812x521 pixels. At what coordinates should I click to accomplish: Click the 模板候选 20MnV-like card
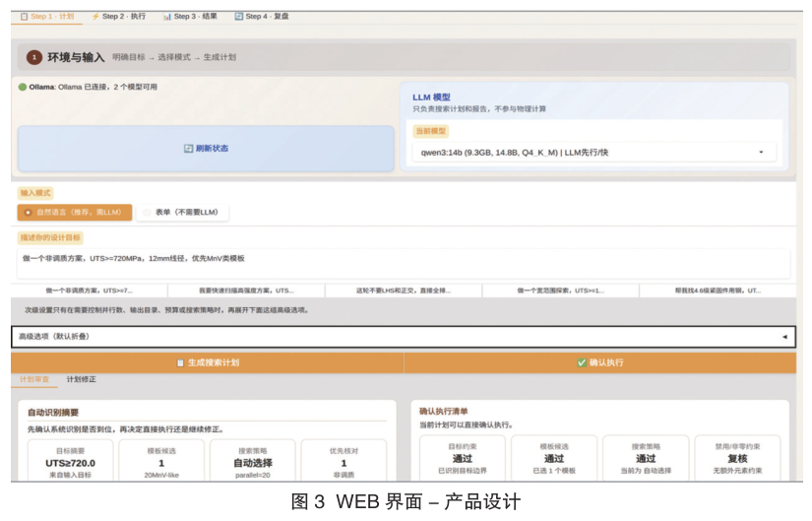coord(161,460)
